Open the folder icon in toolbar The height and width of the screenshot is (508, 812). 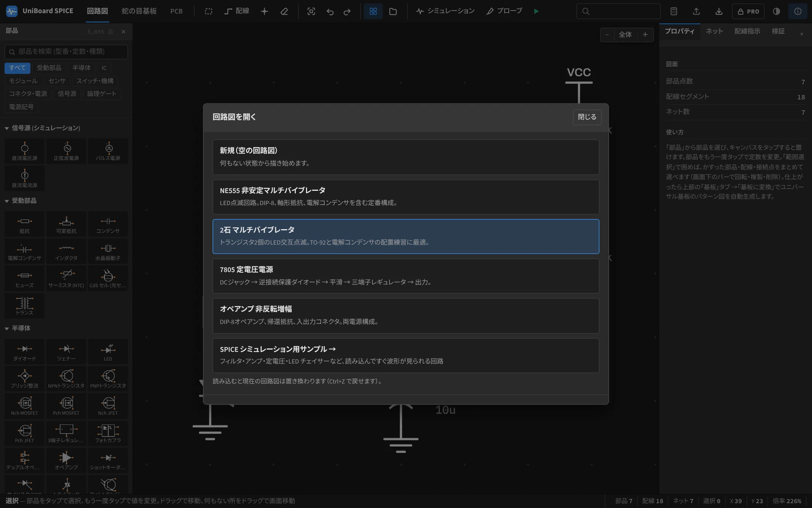pos(393,11)
